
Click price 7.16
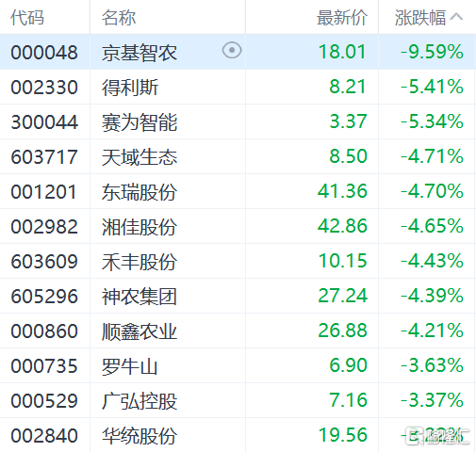coord(348,400)
